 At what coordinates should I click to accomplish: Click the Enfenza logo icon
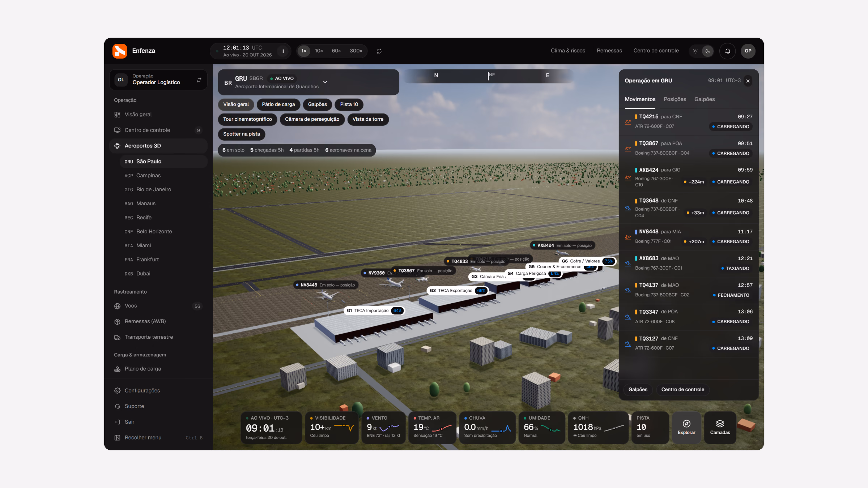120,51
